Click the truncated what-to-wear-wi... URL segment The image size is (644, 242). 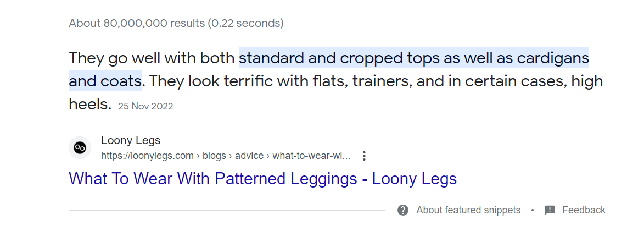[311, 156]
